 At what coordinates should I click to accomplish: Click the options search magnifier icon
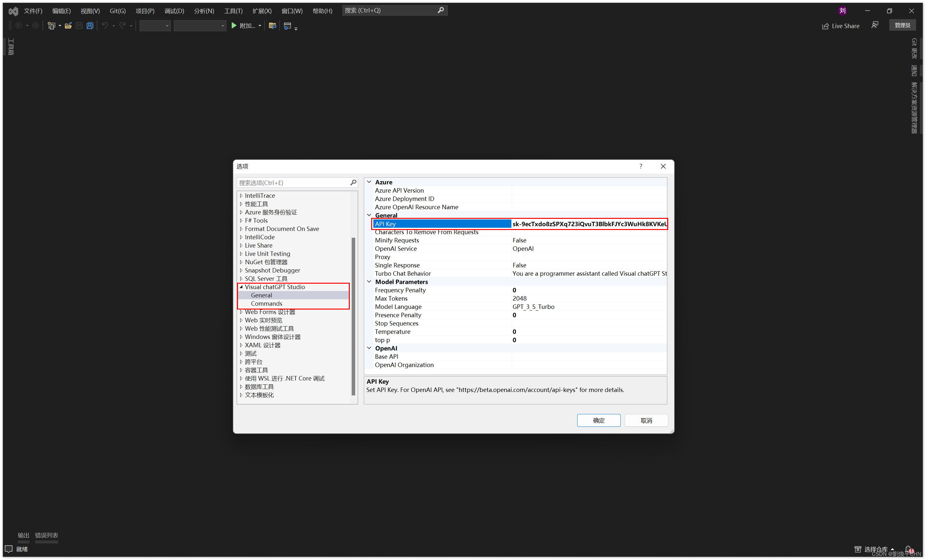pos(353,183)
